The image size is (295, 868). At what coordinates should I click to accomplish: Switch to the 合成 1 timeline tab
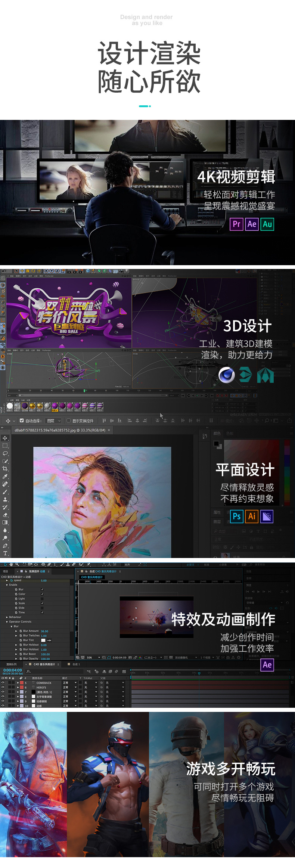pyautogui.click(x=76, y=664)
